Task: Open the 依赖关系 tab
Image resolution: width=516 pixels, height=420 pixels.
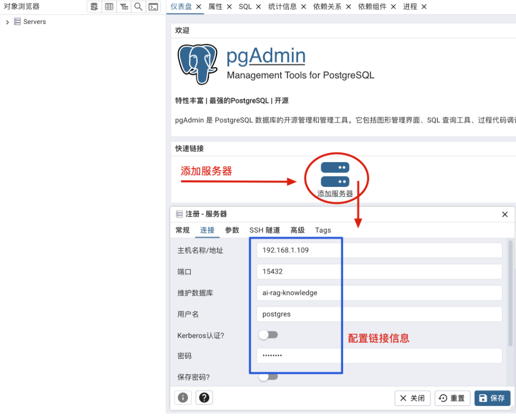Action: (327, 6)
